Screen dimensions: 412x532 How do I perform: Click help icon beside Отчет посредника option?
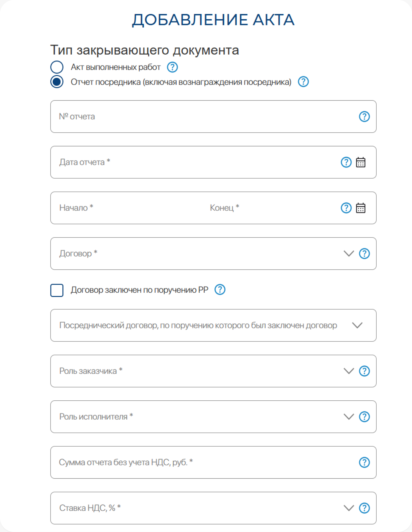[x=303, y=82]
